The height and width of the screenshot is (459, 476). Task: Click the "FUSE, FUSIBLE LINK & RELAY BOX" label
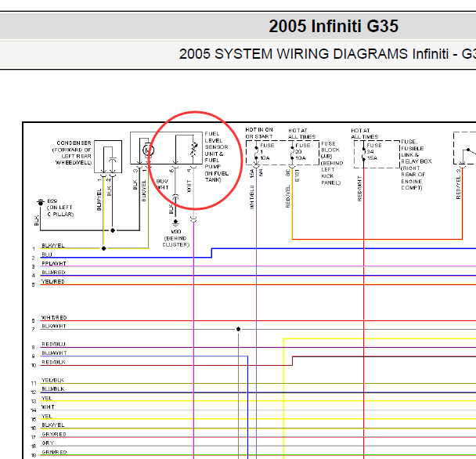click(416, 164)
